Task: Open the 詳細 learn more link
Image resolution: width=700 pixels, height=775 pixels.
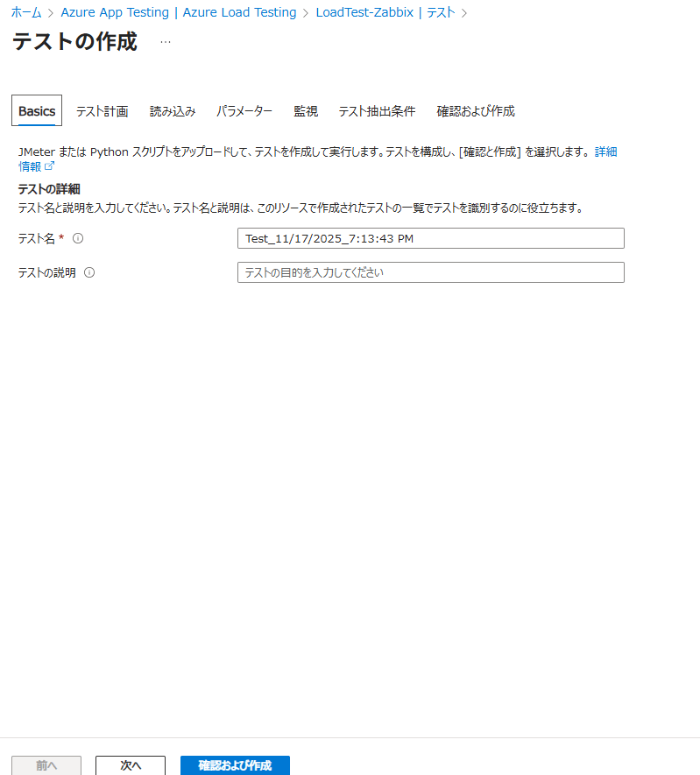Action: pos(605,151)
